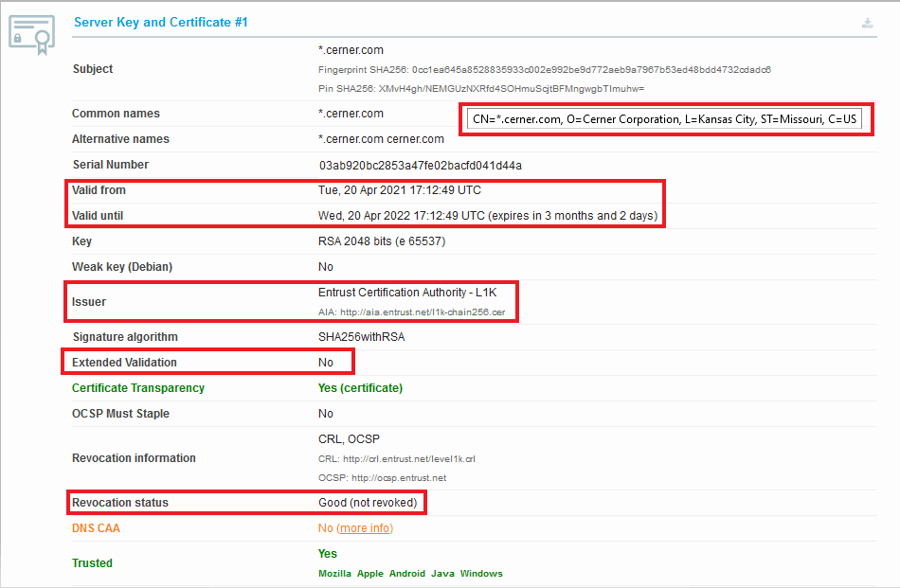Select the Good (not revoked) status

click(368, 503)
